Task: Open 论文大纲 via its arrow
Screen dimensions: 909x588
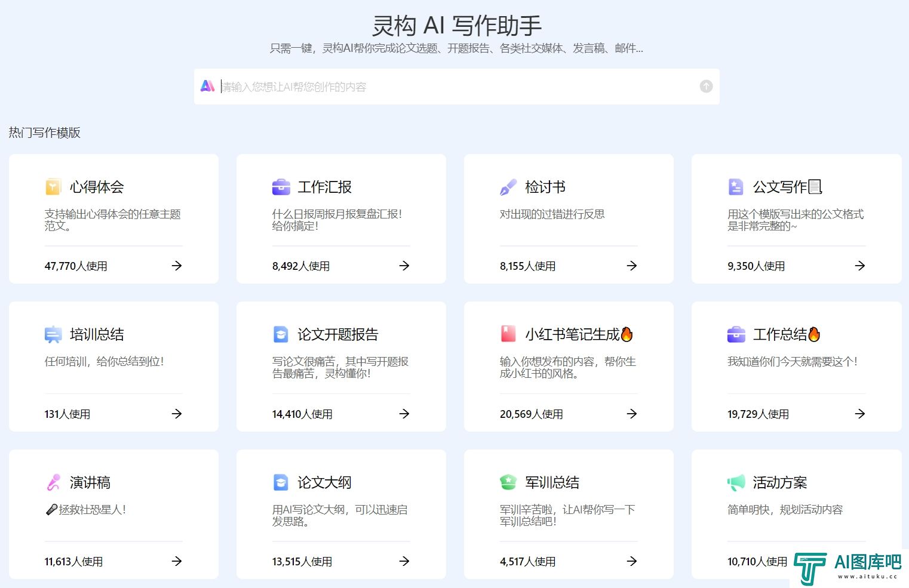Action: pos(404,561)
